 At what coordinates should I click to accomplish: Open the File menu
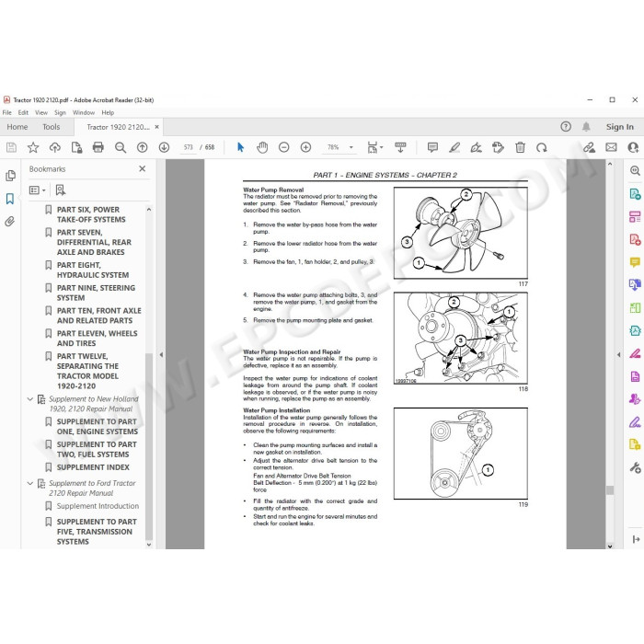pyautogui.click(x=7, y=112)
